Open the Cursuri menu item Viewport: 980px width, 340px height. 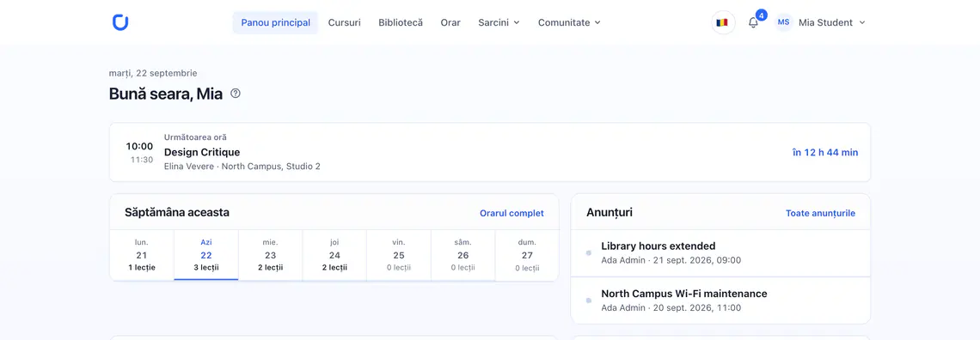point(345,22)
